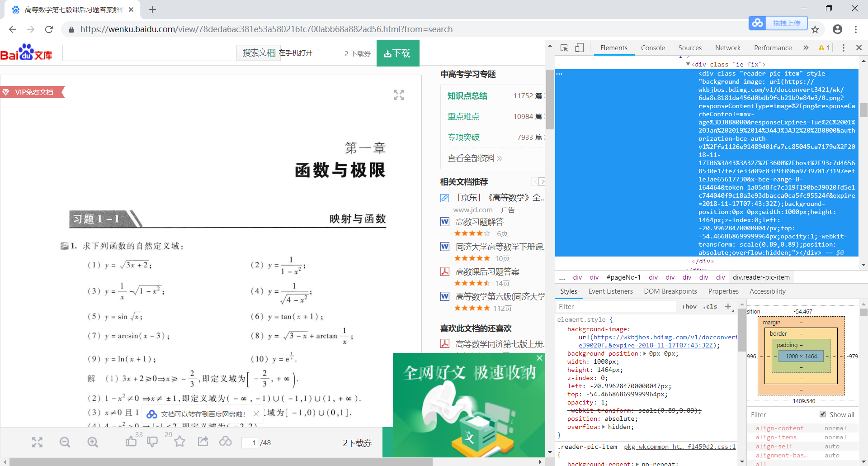Favorite the document with the star icon
Image resolution: width=868 pixels, height=466 pixels.
[180, 441]
